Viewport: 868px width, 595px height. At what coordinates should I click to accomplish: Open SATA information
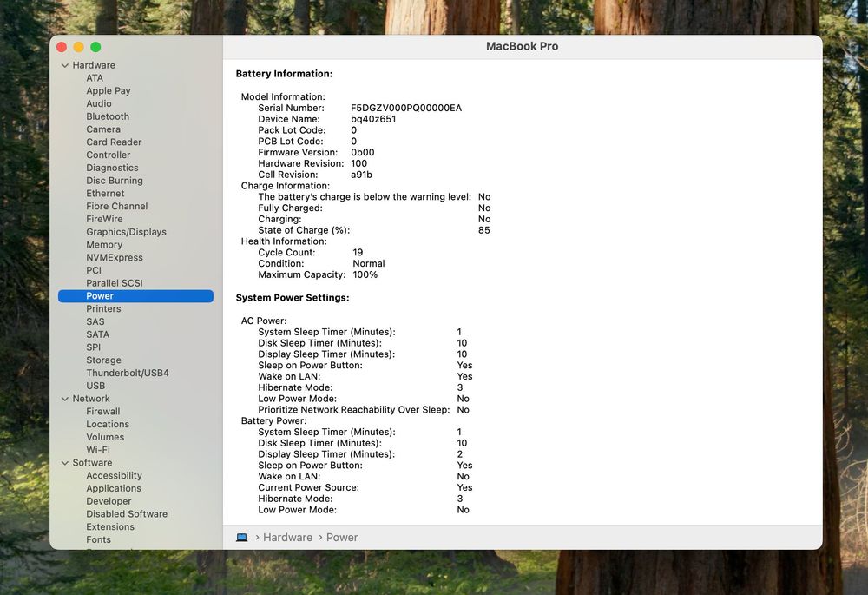click(x=97, y=334)
